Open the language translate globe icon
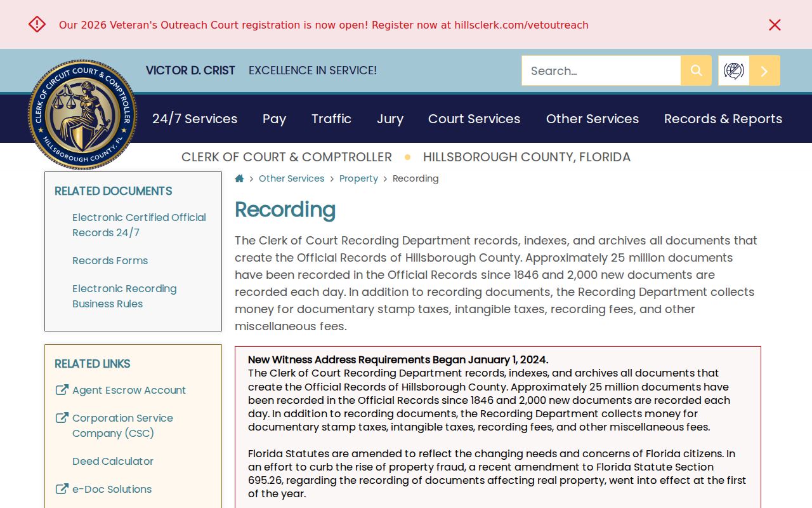 (734, 70)
